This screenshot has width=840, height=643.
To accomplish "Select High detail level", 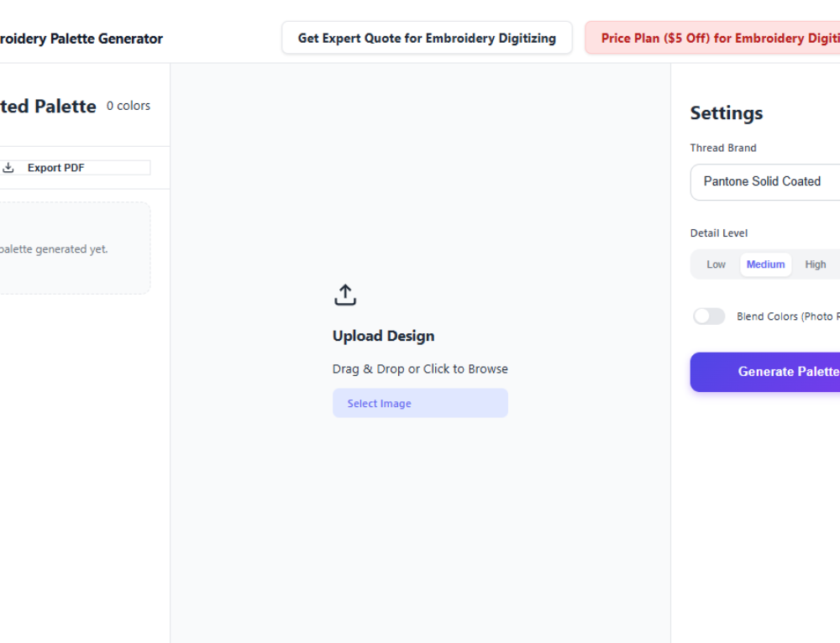I will point(816,264).
